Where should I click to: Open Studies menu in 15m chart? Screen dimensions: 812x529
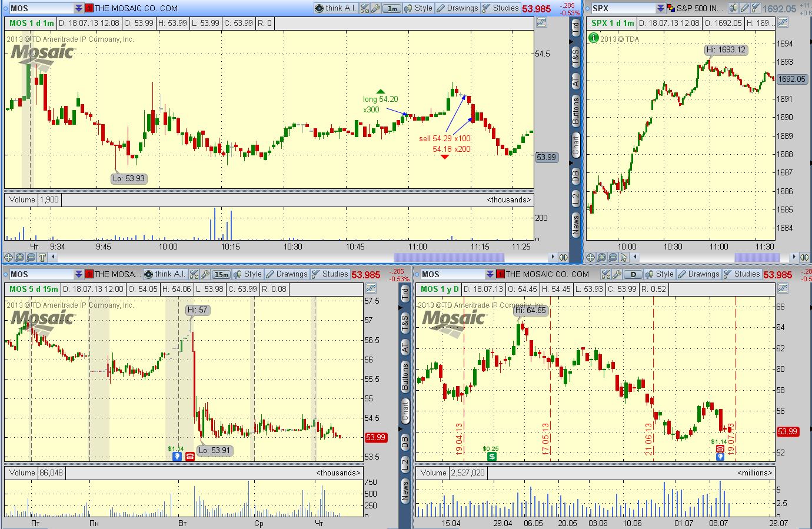click(331, 274)
